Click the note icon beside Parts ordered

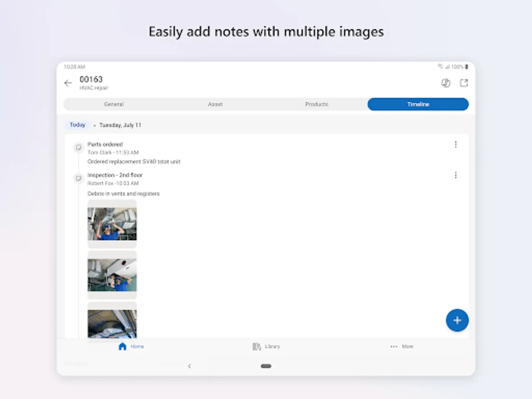click(79, 147)
